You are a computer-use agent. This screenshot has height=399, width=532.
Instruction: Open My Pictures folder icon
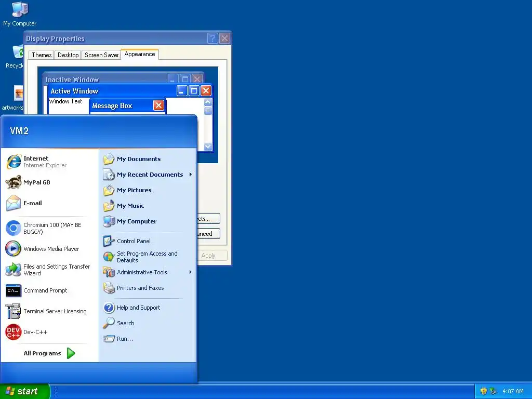[x=109, y=190]
